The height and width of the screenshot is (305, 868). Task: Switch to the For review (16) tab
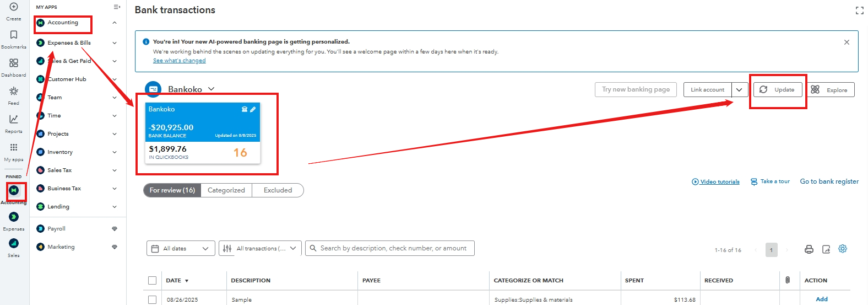172,190
